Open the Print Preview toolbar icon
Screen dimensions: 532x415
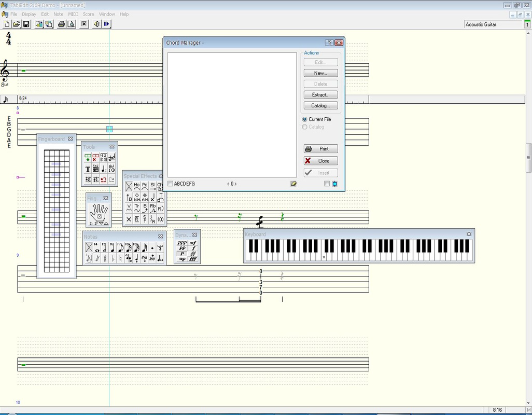point(71,23)
